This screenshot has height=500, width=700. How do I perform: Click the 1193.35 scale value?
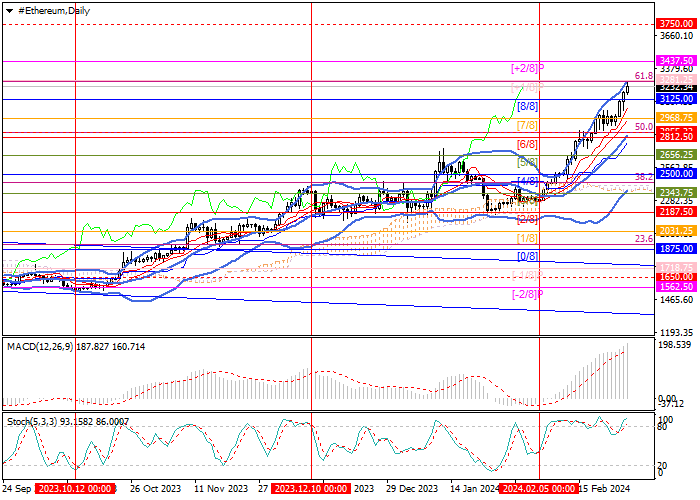click(x=676, y=333)
